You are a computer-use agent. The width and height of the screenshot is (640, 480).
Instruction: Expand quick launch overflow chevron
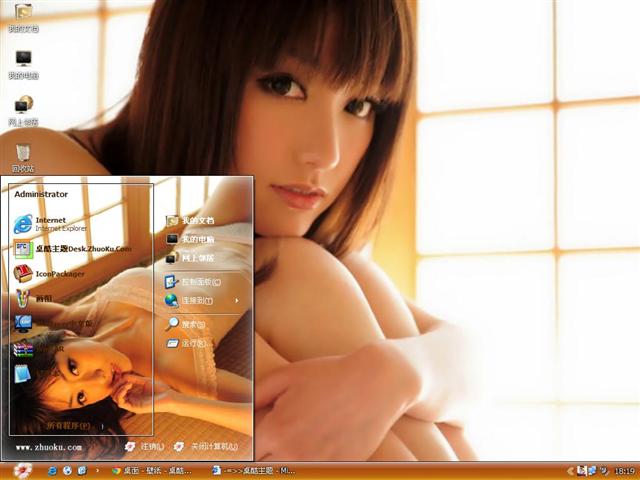tap(97, 471)
